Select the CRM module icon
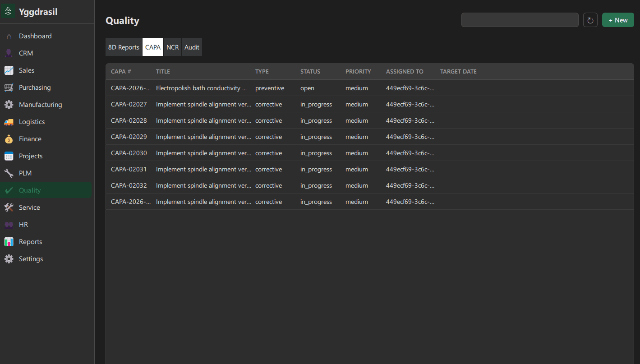 tap(9, 53)
